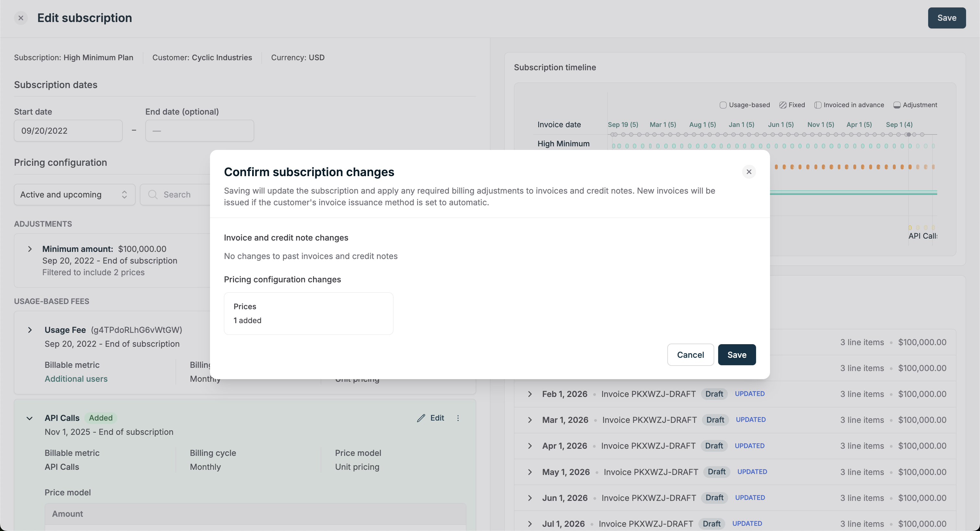The height and width of the screenshot is (531, 980).
Task: Close the confirm subscription changes dialog
Action: point(749,172)
